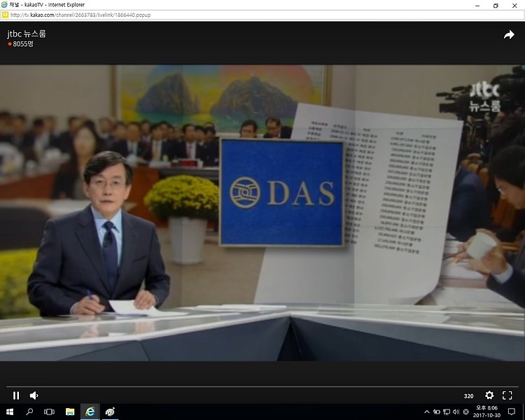Click the battery/power tray icon
The height and width of the screenshot is (420, 525).
(x=437, y=412)
